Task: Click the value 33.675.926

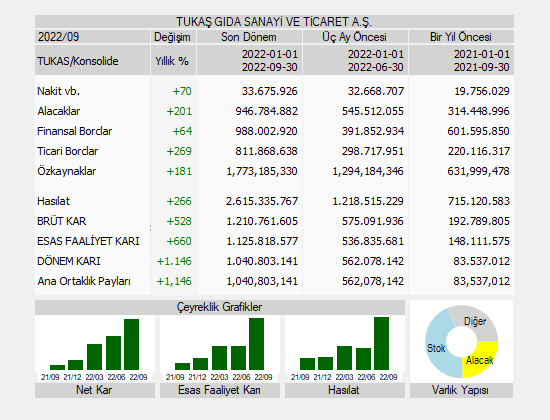Action: (x=269, y=91)
